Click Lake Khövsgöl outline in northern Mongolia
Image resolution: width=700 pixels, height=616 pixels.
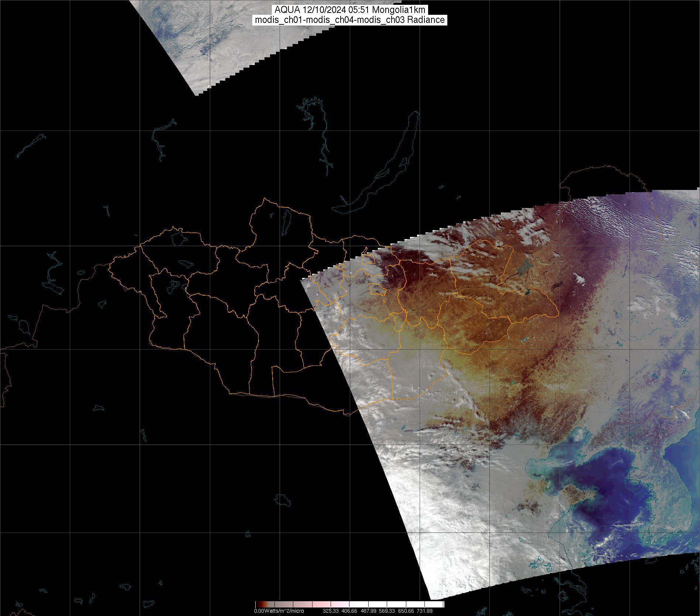pyautogui.click(x=286, y=221)
